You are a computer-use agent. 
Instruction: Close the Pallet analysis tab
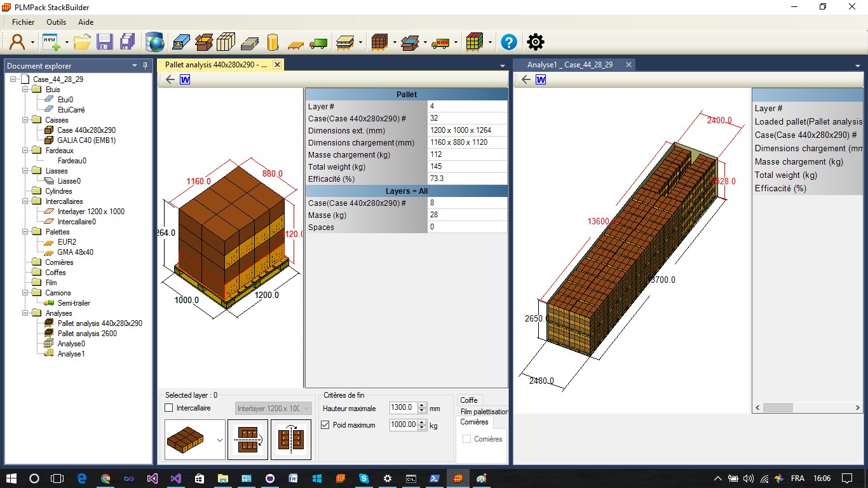[277, 65]
